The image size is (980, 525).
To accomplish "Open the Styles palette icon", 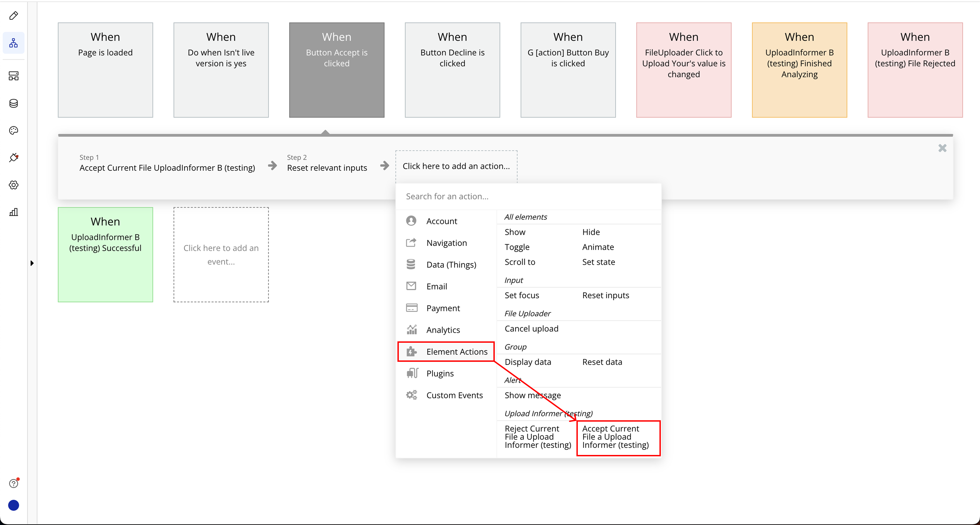I will 14,130.
